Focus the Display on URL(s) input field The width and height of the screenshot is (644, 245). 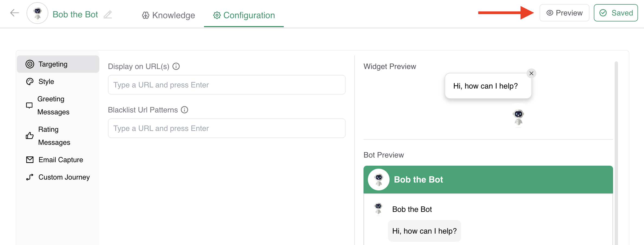227,85
